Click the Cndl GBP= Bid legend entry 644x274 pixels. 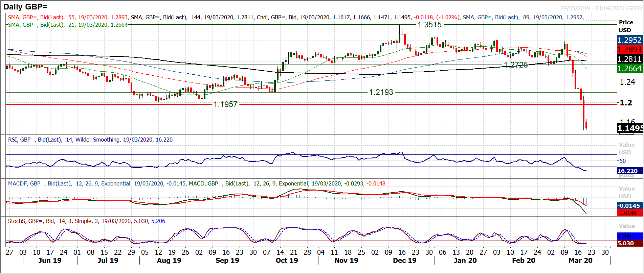[358, 17]
